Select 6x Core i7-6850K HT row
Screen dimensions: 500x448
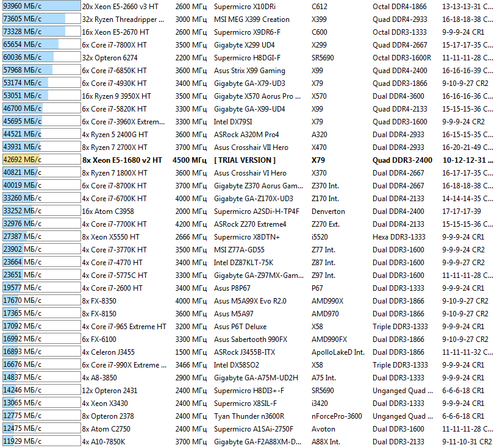pos(114,71)
